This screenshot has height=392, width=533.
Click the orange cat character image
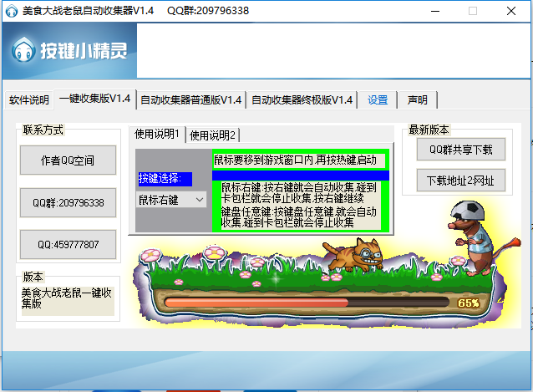[x=353, y=255]
